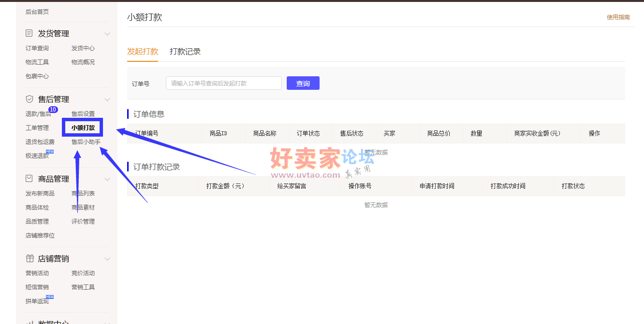Focus the 订单号 input field

223,83
